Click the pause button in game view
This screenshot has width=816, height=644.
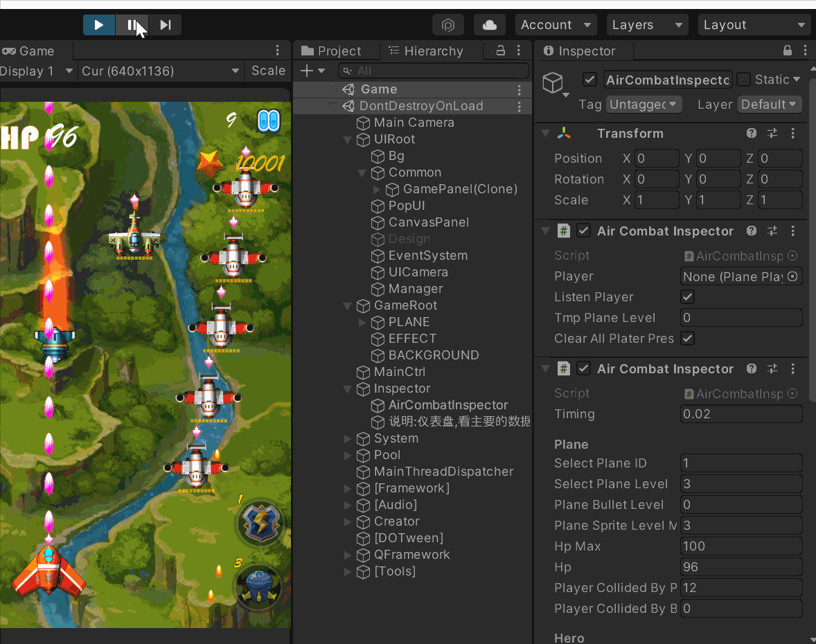[269, 120]
